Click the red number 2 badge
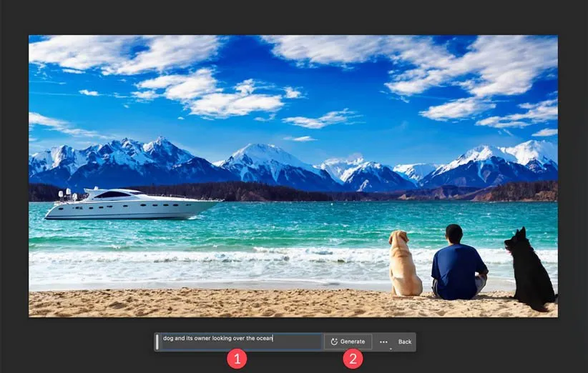The image size is (588, 373). point(352,359)
